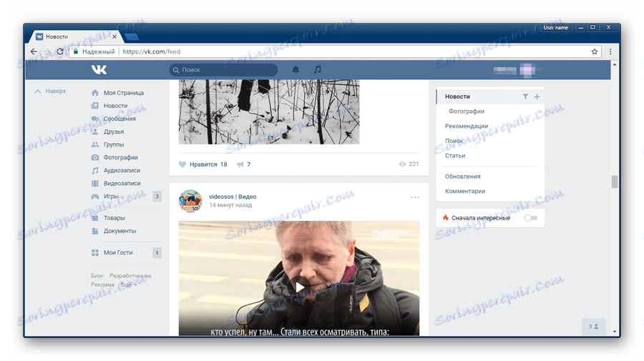Click the videosos avatar thumbnail
644x361 pixels.
coord(190,201)
